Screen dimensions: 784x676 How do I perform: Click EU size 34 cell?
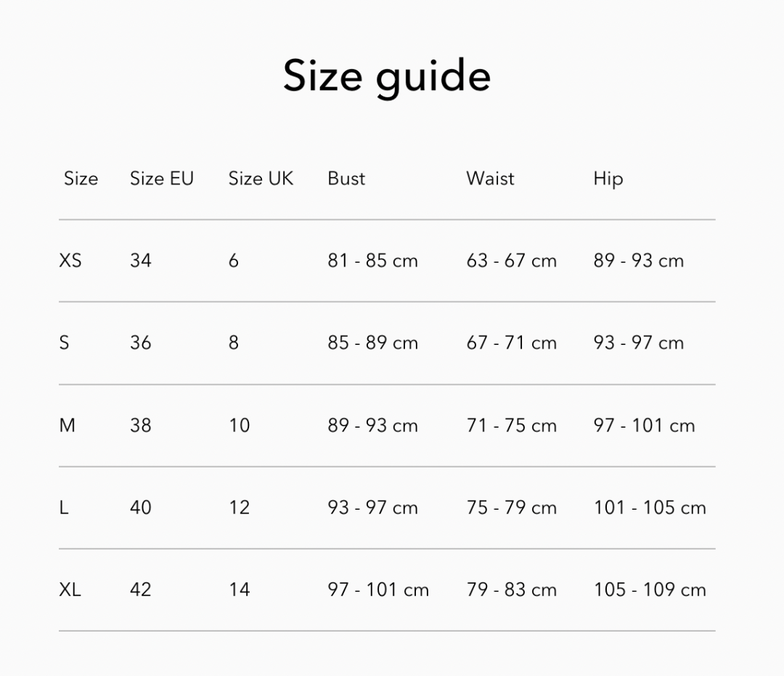141,261
